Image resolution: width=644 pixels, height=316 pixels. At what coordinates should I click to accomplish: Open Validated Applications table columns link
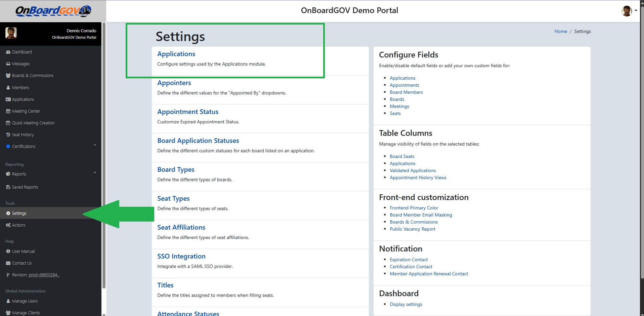pos(413,171)
